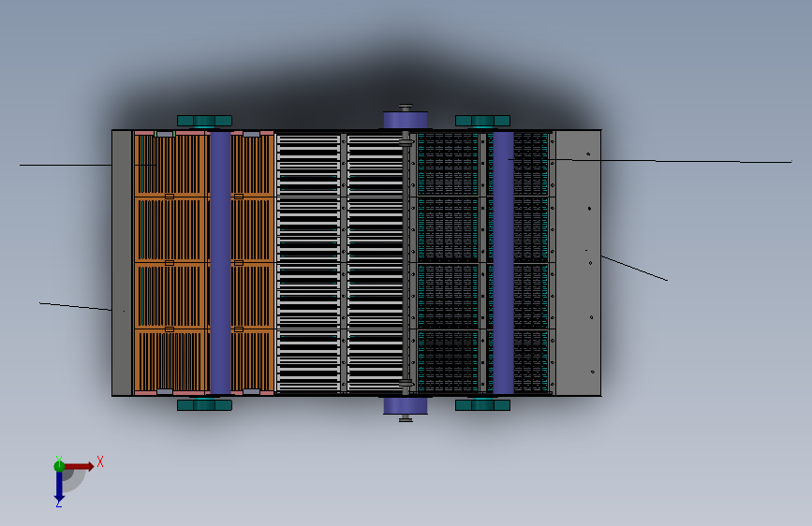Pick the teal wheel below the orange grating
Image resolution: width=812 pixels, height=526 pixels.
(x=204, y=405)
